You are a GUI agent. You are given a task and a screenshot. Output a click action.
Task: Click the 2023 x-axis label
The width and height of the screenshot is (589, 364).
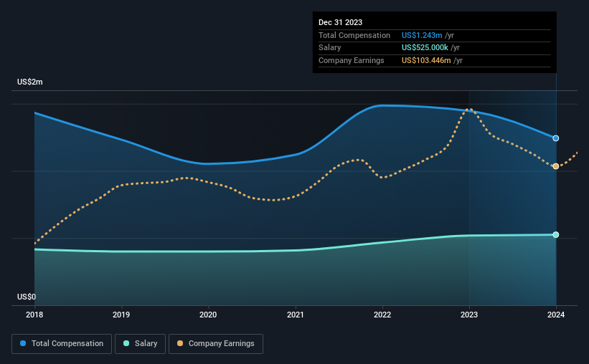coord(469,315)
